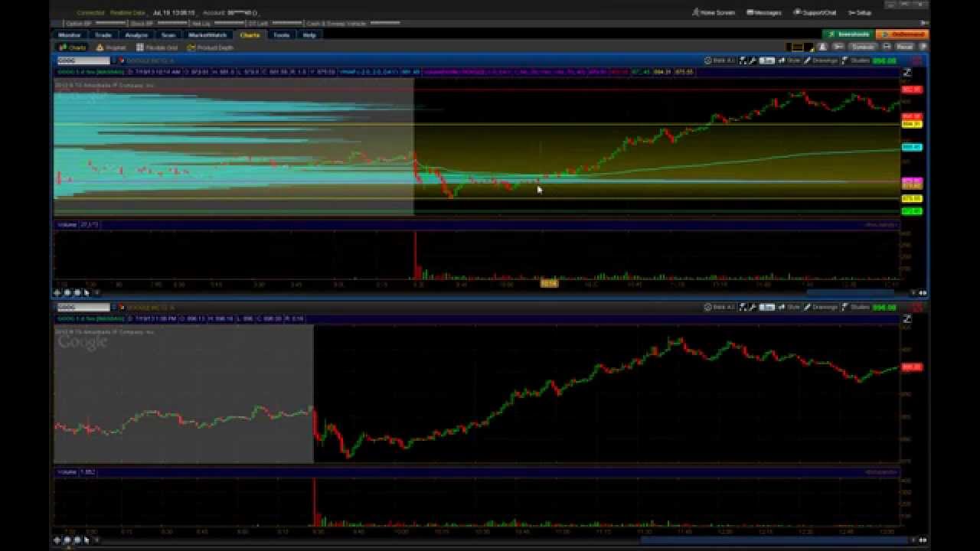Open timeframe selector on the lower chart

click(766, 307)
